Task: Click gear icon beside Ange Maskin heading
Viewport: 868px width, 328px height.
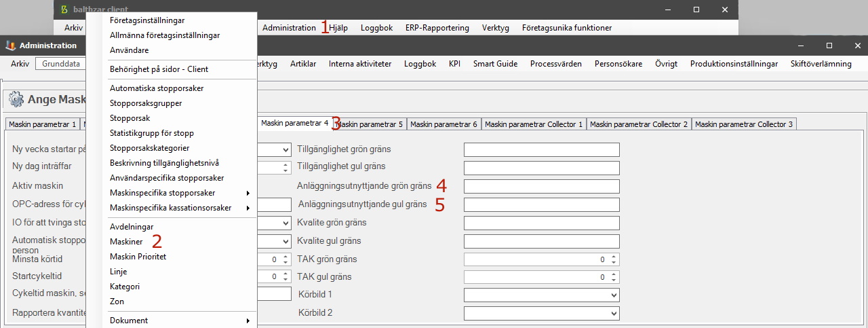Action: (16, 100)
